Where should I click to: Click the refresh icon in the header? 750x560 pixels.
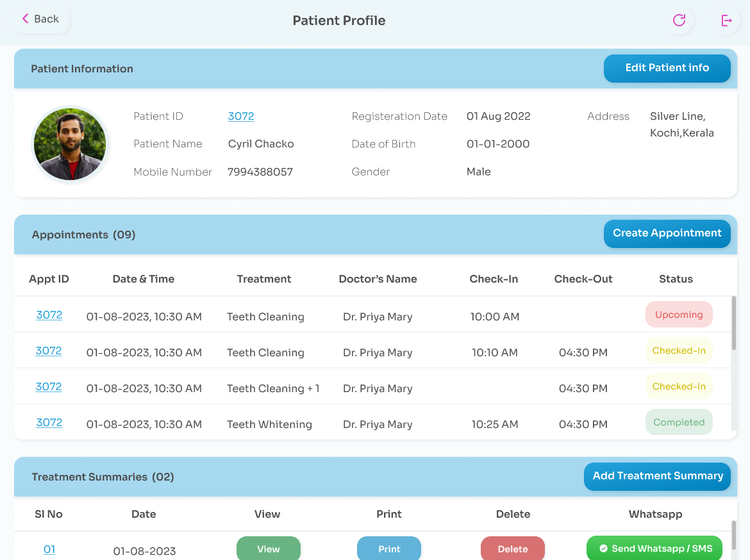coord(679,20)
